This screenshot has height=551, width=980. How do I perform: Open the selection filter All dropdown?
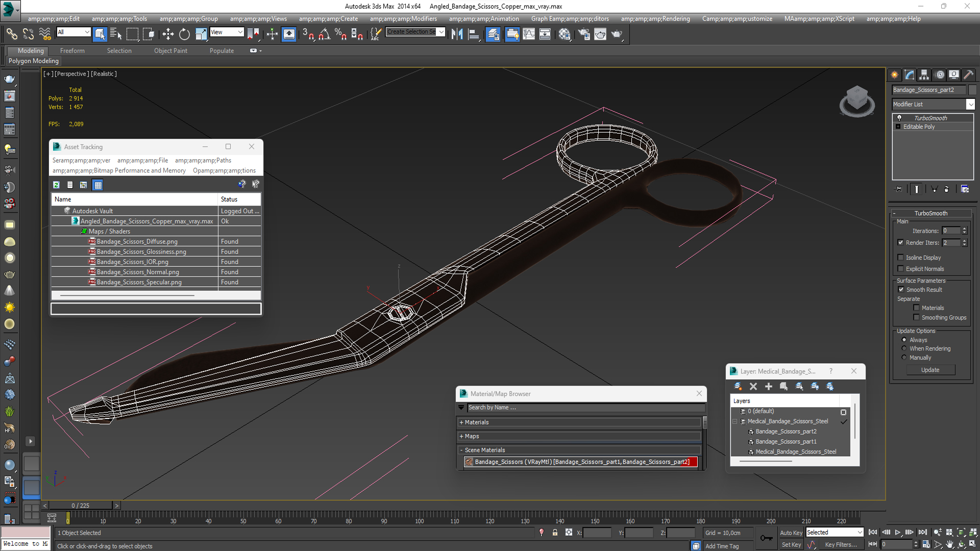coord(73,32)
